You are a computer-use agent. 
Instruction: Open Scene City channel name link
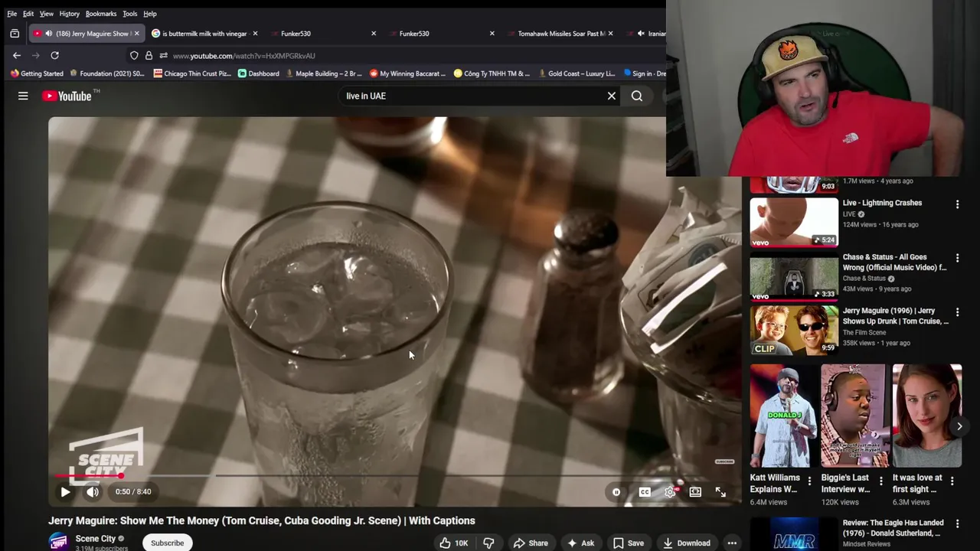(96, 539)
